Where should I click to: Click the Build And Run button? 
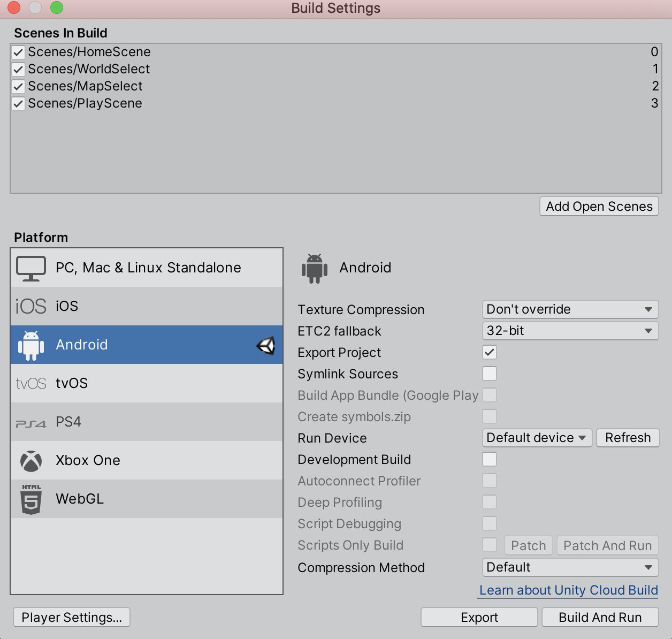point(600,618)
